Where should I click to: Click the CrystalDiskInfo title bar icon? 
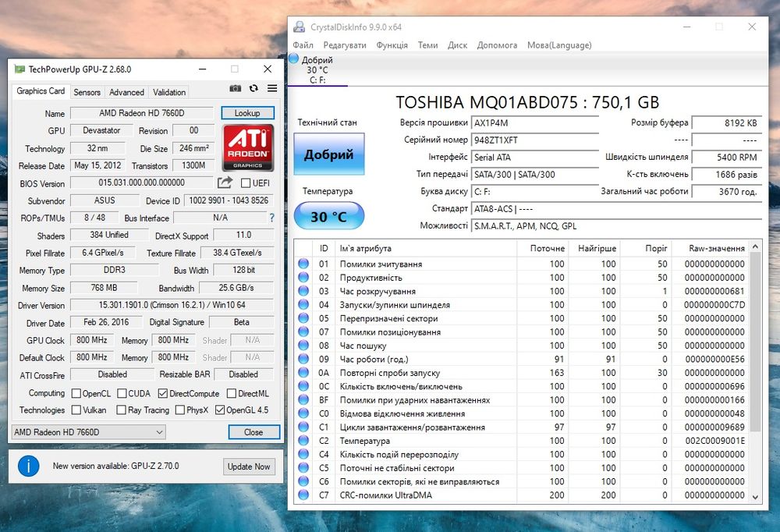pyautogui.click(x=299, y=27)
